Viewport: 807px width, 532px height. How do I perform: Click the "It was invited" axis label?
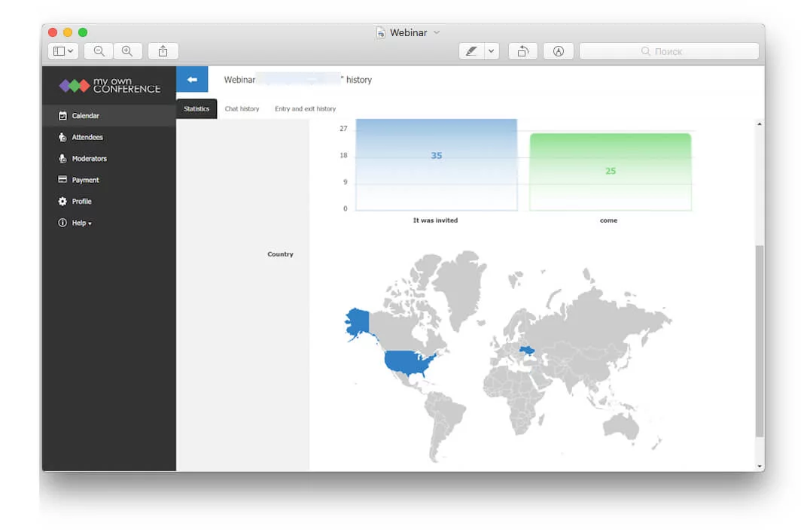pyautogui.click(x=435, y=220)
